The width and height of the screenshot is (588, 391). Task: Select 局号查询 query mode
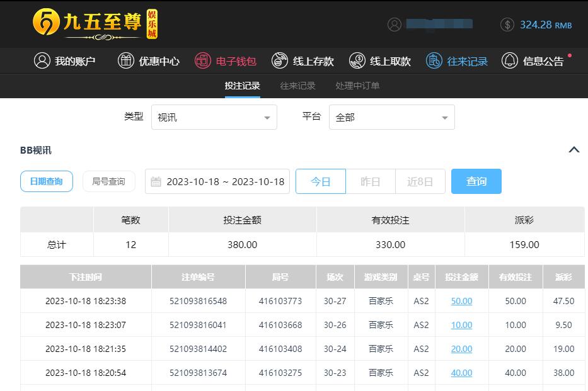tap(109, 181)
